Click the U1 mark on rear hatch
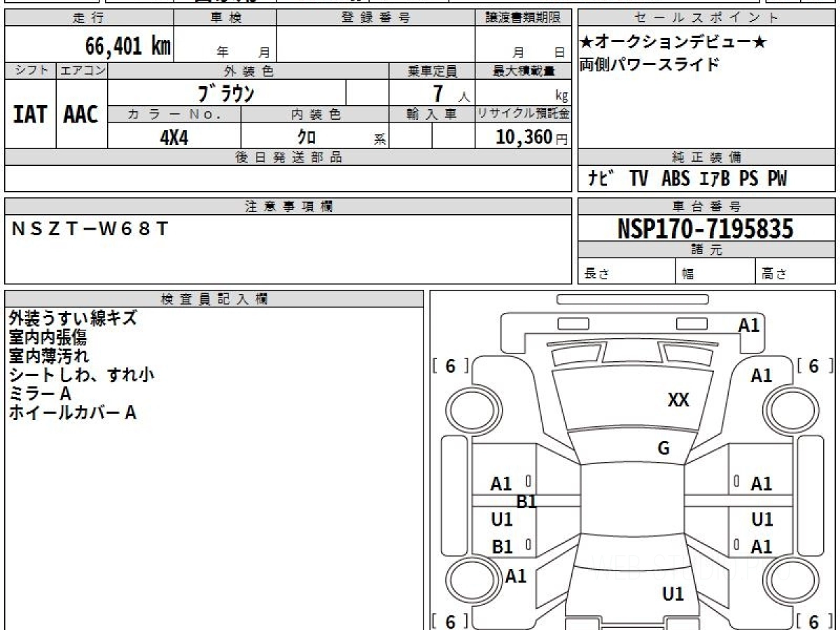This screenshot has width=840, height=630. tap(673, 594)
